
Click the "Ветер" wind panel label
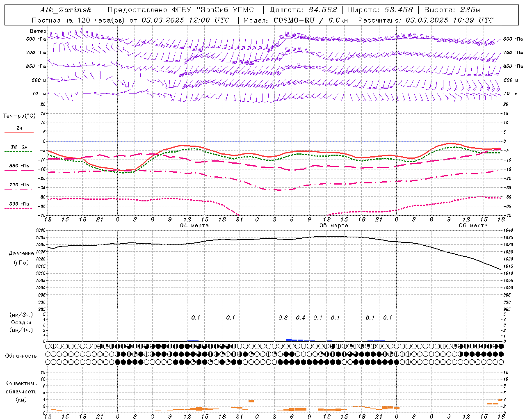pyautogui.click(x=38, y=31)
